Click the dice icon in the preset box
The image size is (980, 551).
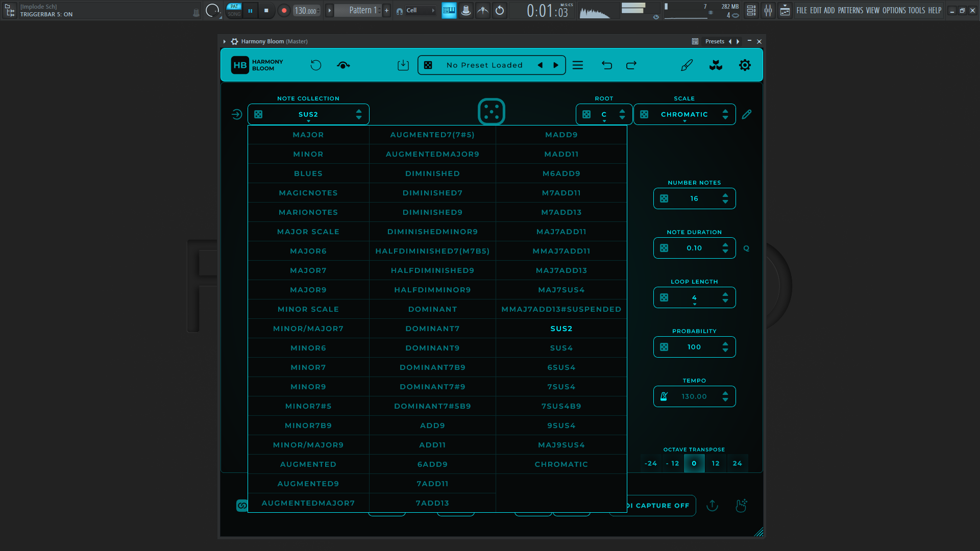[428, 65]
